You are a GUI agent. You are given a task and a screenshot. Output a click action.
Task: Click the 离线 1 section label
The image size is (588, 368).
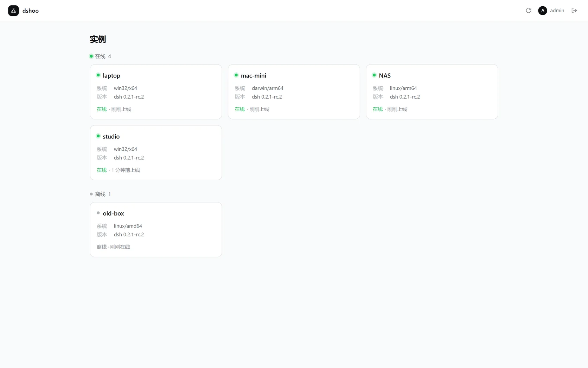(x=103, y=194)
